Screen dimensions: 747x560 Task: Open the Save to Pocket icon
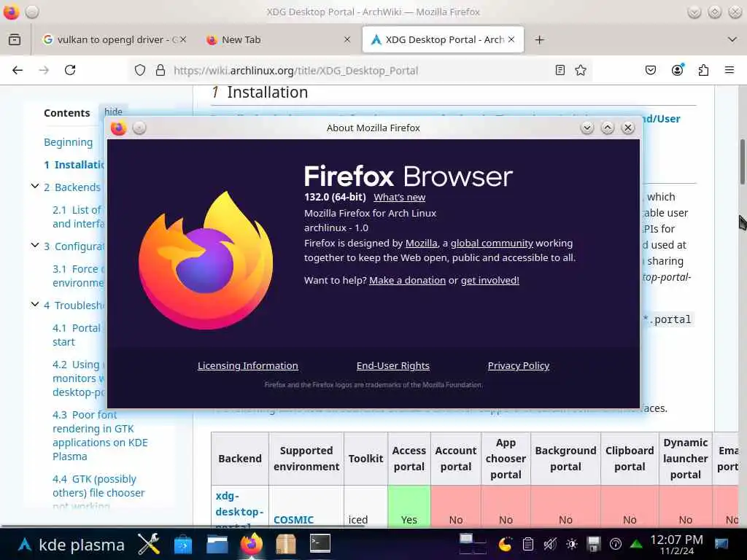coord(650,71)
